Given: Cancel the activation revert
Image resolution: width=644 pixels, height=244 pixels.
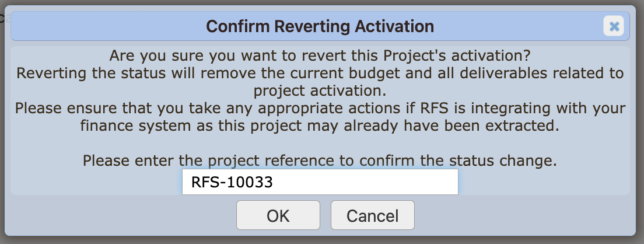Looking at the screenshot, I should pos(372,215).
